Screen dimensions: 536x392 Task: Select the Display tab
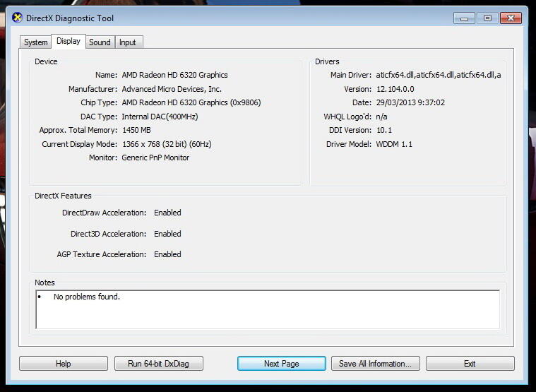pos(69,42)
